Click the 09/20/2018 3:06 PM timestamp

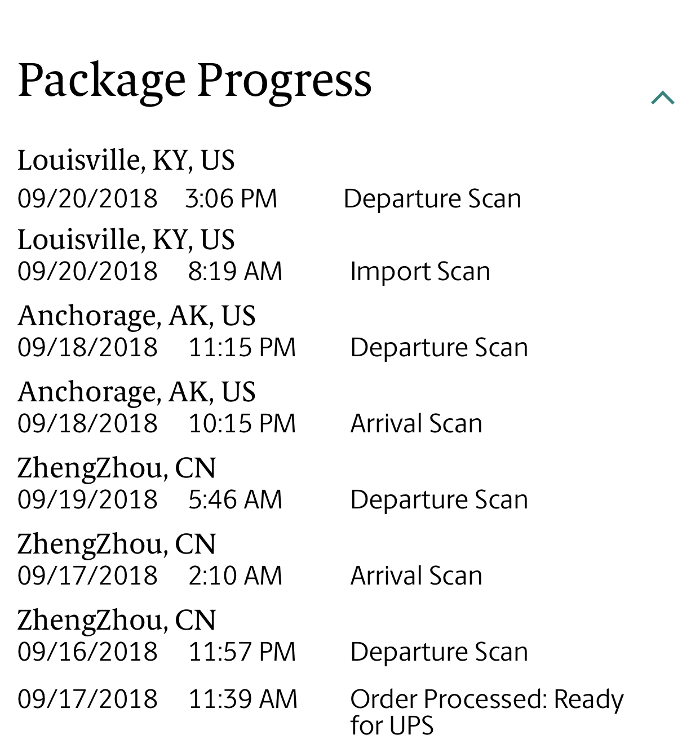147,199
